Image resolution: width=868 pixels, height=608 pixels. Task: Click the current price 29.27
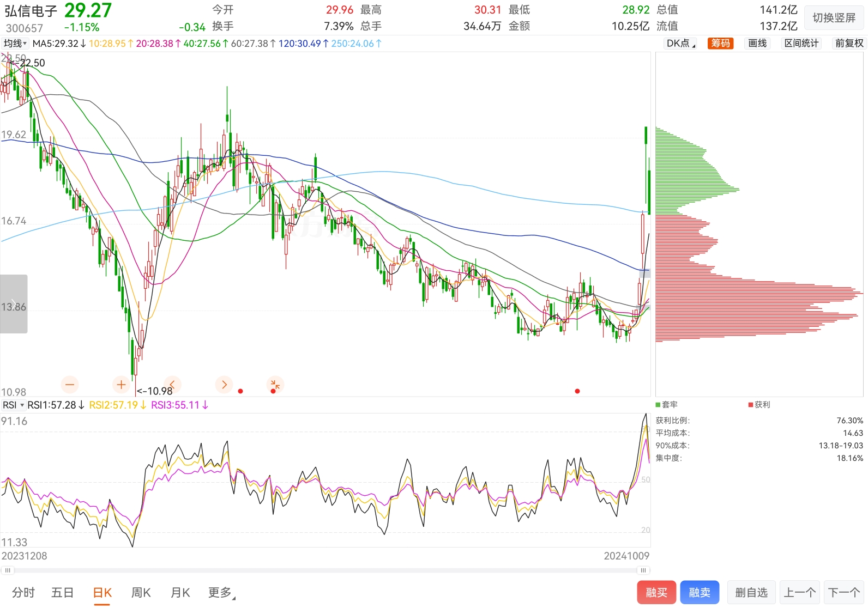point(88,10)
